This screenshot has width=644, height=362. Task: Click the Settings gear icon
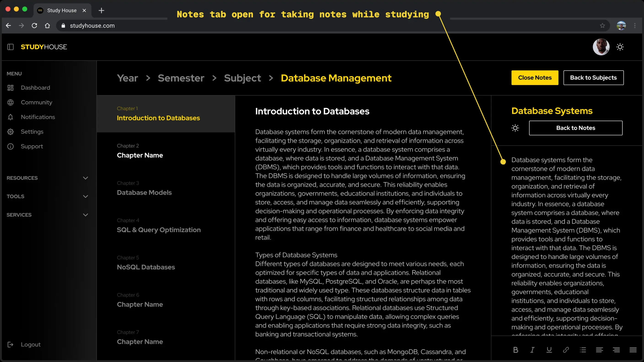(x=10, y=132)
